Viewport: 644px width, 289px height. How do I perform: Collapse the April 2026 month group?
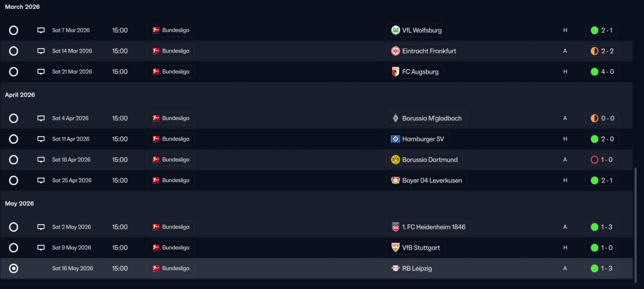coord(20,95)
